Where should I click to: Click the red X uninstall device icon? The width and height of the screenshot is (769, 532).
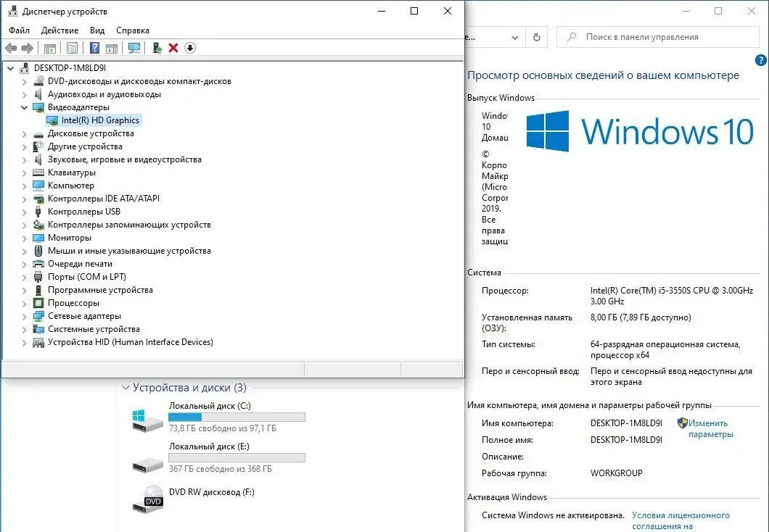[173, 48]
